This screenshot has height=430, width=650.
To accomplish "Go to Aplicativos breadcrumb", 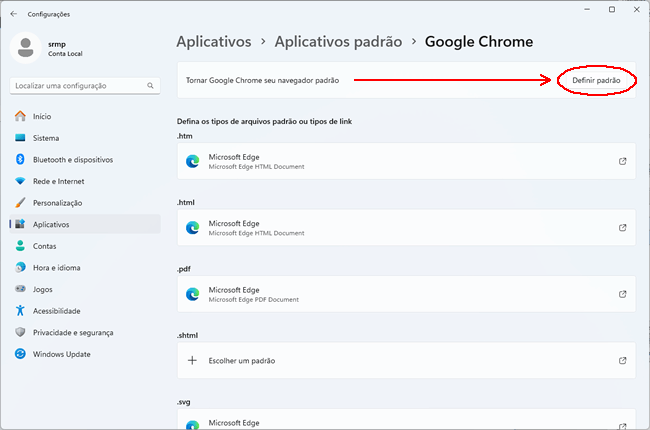I will [214, 41].
